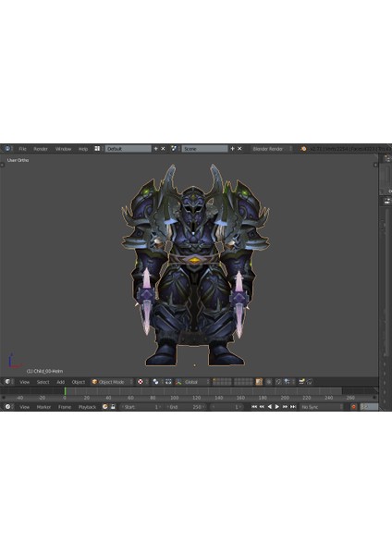Click OpenGL render active viewport icon

pyautogui.click(x=301, y=382)
